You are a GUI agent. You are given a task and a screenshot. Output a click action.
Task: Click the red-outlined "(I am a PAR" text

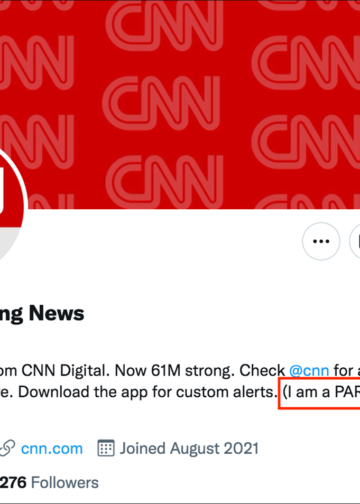click(x=319, y=393)
